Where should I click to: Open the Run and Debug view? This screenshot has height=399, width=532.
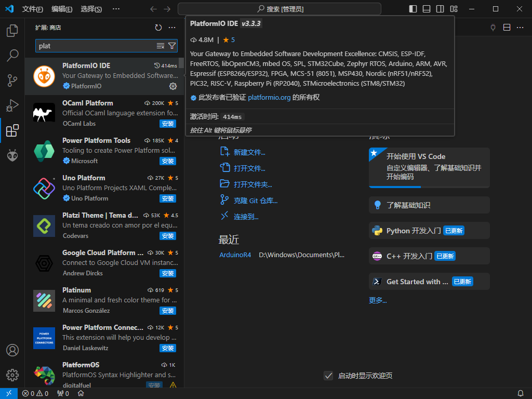pyautogui.click(x=12, y=105)
